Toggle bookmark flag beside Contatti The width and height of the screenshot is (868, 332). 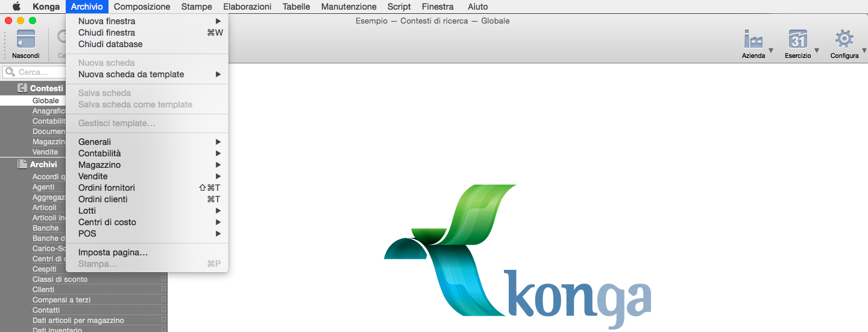(163, 310)
